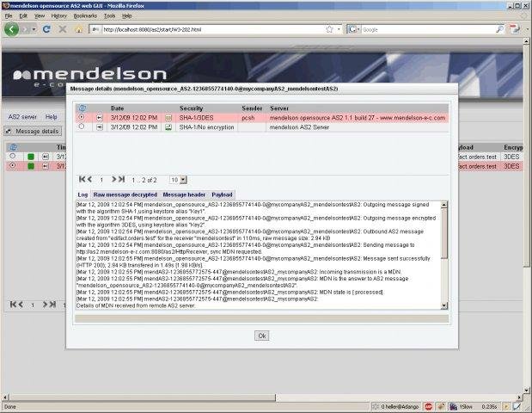
Task: Switch to the Raw message decrypted tab
Action: (125, 195)
